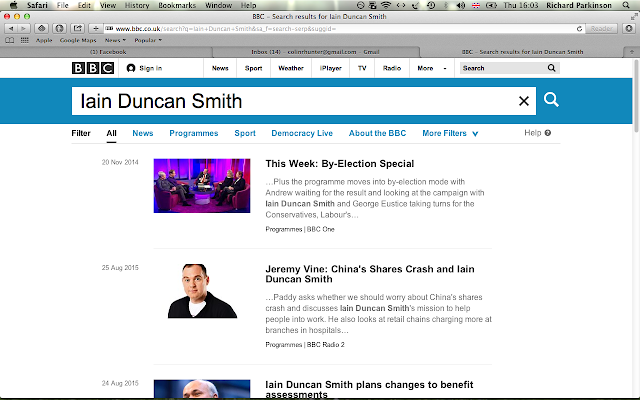This screenshot has width=640, height=400.
Task: Switch to the Facebook tab
Action: 108,52
